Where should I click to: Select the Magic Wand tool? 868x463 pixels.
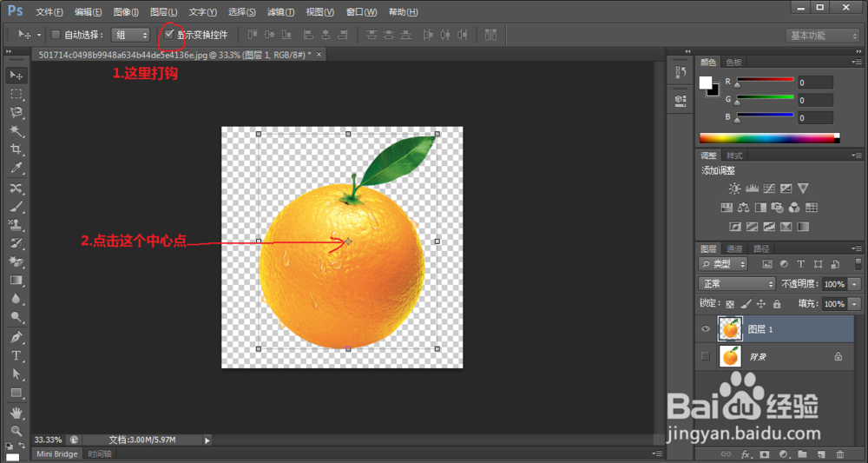tap(16, 130)
